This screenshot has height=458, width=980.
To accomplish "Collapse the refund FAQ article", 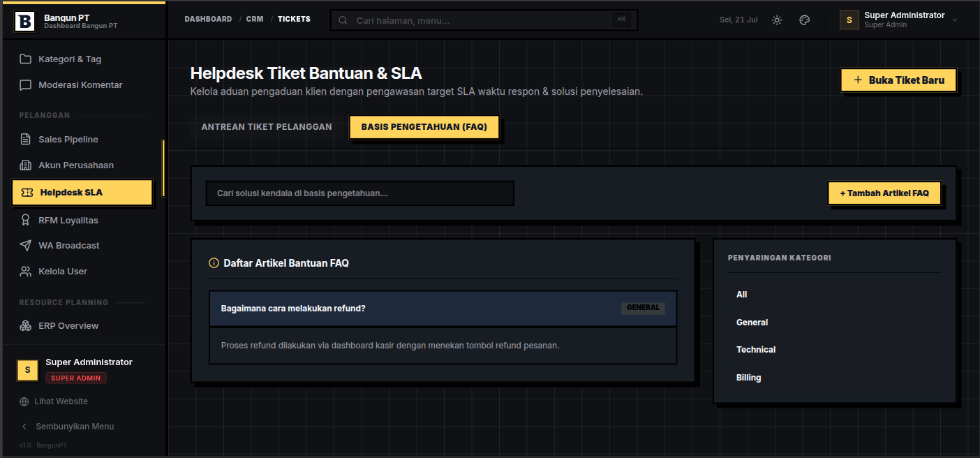I will click(x=443, y=309).
